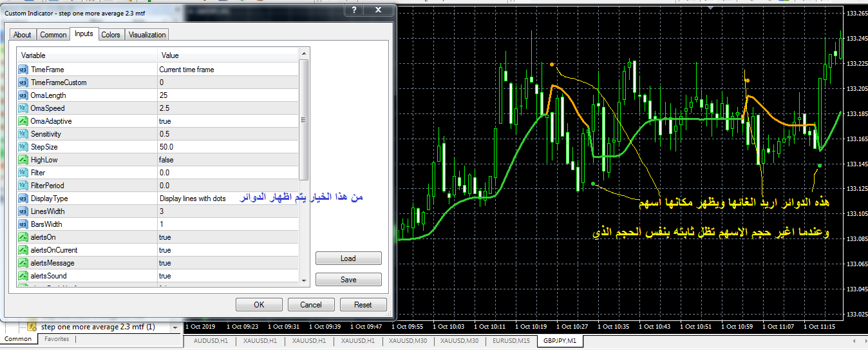Click the alertsOn boolean icon
This screenshot has width=868, height=350.
coord(23,237)
